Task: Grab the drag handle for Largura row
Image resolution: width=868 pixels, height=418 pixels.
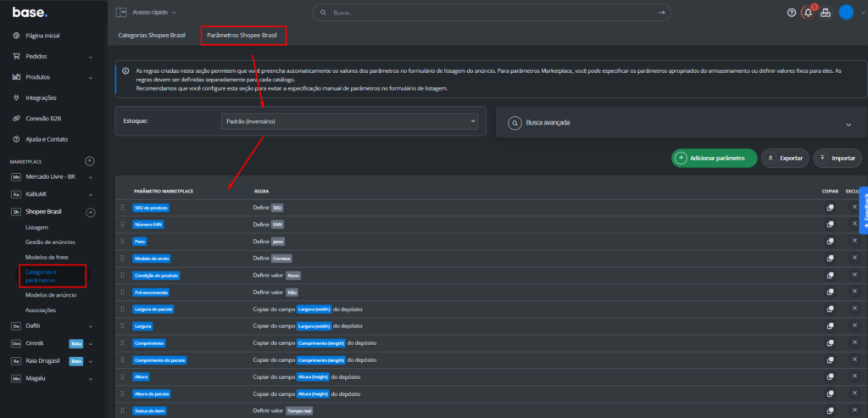Action: pos(123,326)
